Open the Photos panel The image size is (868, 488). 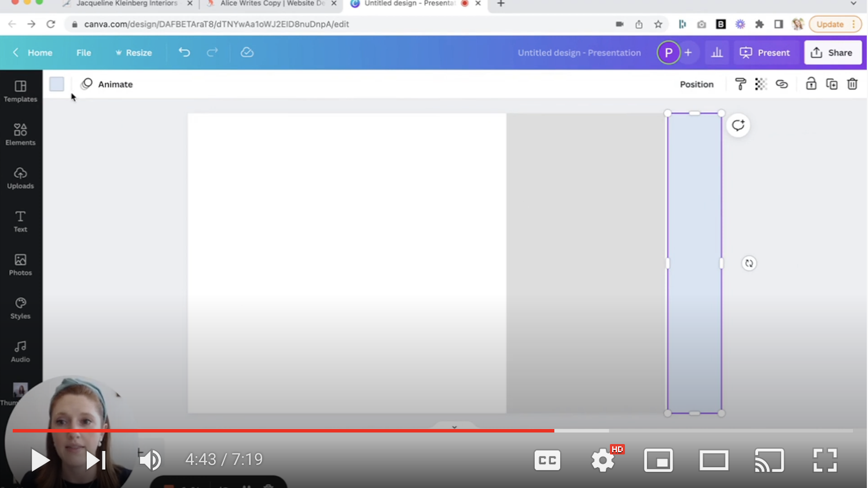pyautogui.click(x=21, y=265)
